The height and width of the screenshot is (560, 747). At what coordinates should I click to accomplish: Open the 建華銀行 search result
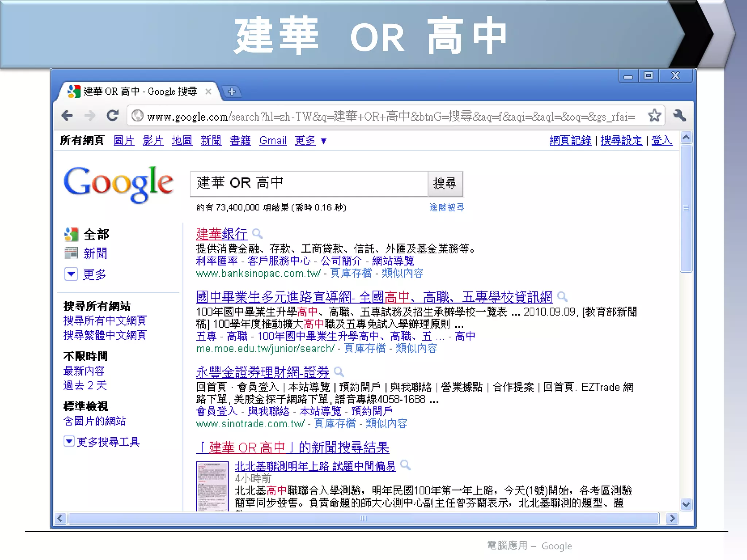(222, 234)
